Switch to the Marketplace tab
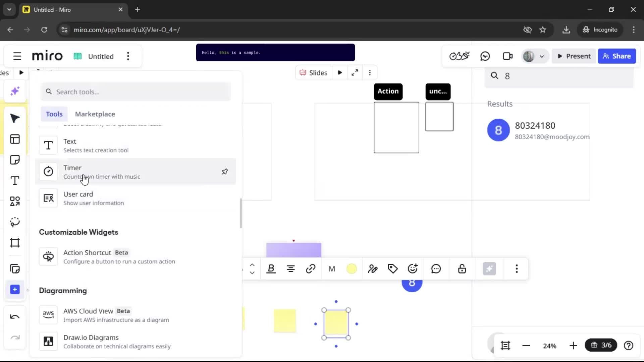644x362 pixels. pos(95,114)
